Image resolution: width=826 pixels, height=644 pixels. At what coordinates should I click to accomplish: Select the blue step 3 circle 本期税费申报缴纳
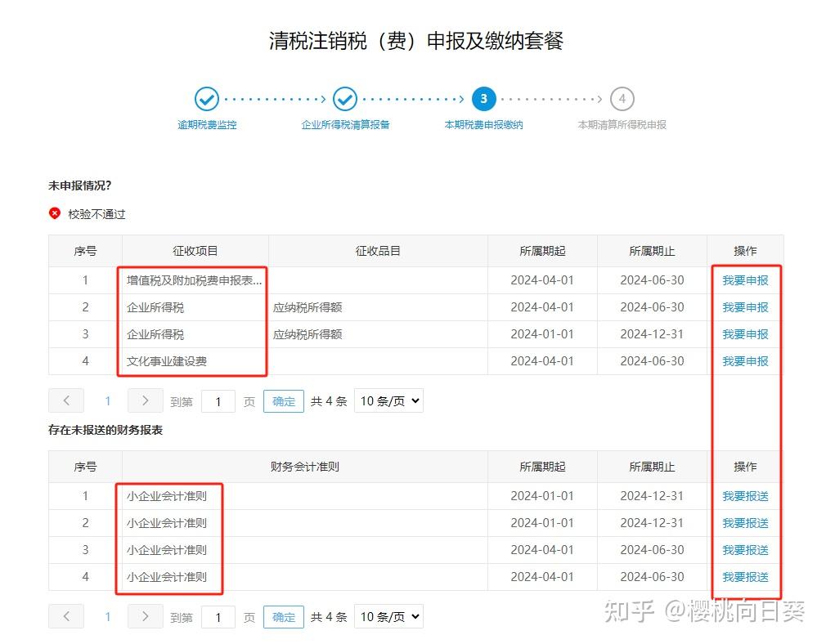tap(483, 98)
